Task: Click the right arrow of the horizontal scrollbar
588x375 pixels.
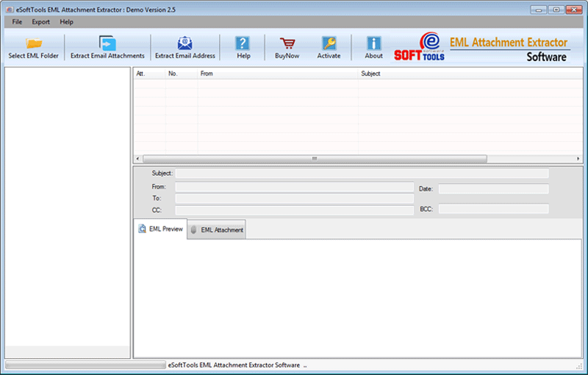Action: [578, 159]
